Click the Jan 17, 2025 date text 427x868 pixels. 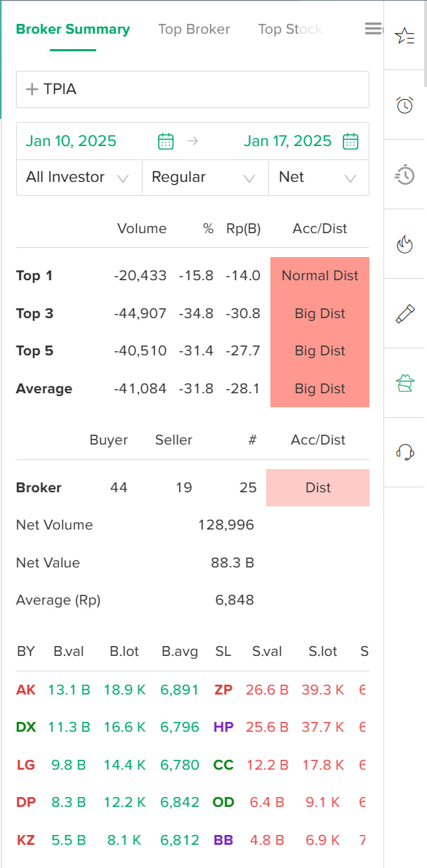click(289, 140)
